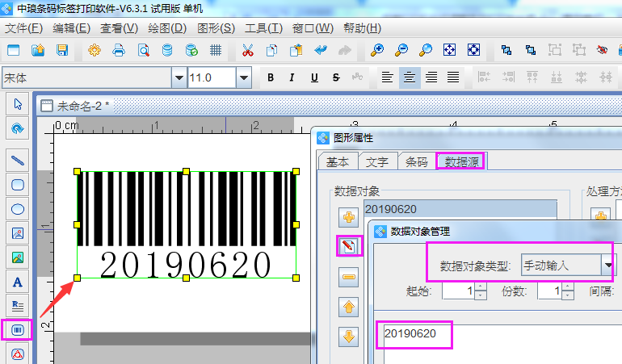Viewport: 622px width, 364px height.
Task: Undo the last action
Action: [321, 50]
